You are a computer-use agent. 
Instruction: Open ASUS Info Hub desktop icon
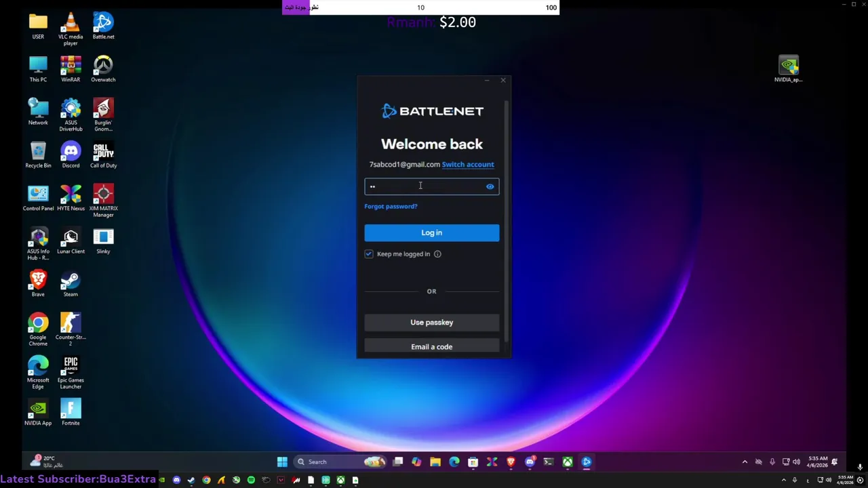tap(38, 244)
